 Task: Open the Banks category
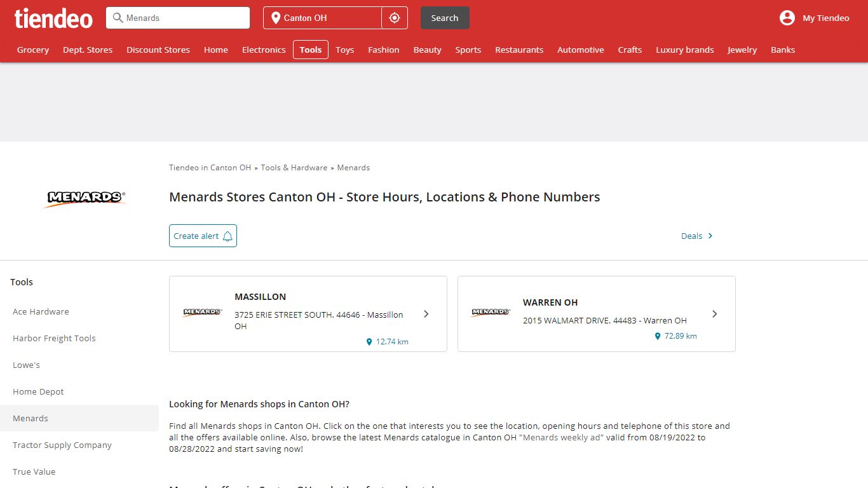click(783, 50)
